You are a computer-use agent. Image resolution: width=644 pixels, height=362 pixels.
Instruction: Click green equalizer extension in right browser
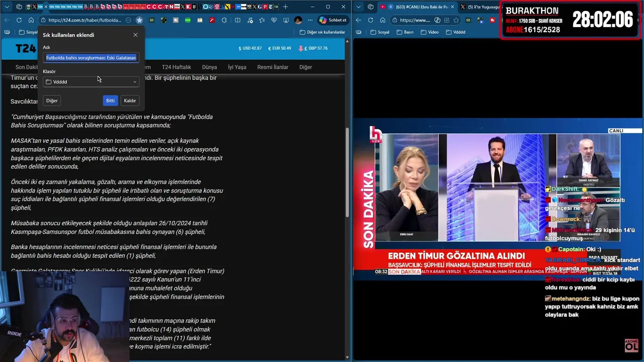pos(468,20)
